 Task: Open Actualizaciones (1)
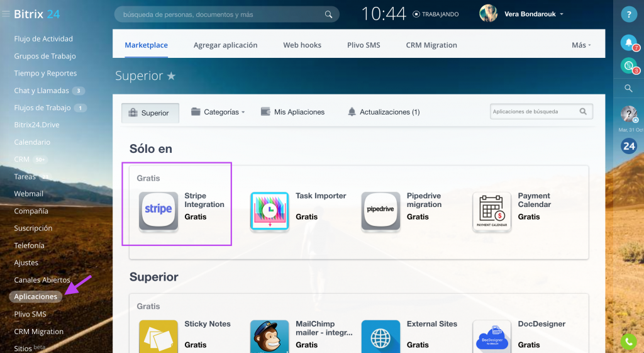coord(384,112)
